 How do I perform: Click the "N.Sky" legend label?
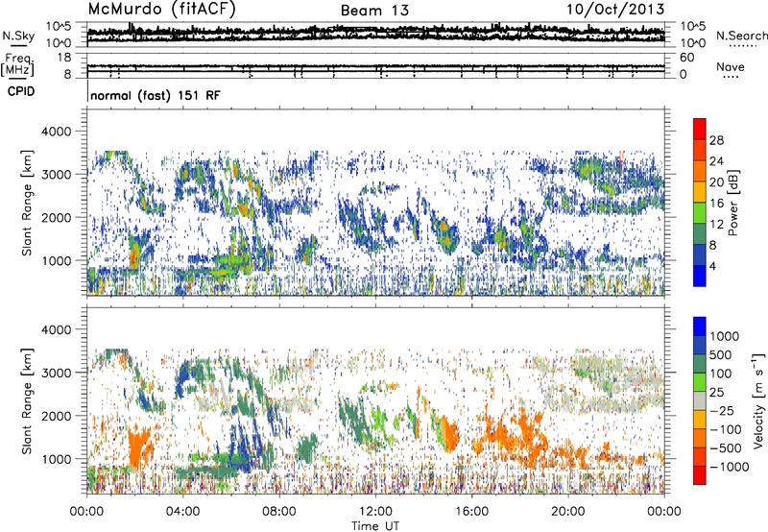(x=18, y=36)
